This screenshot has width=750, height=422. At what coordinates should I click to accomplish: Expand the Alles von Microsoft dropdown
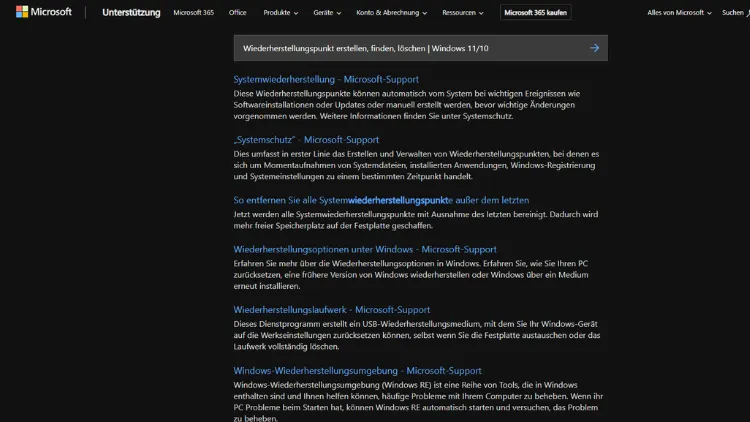point(679,12)
